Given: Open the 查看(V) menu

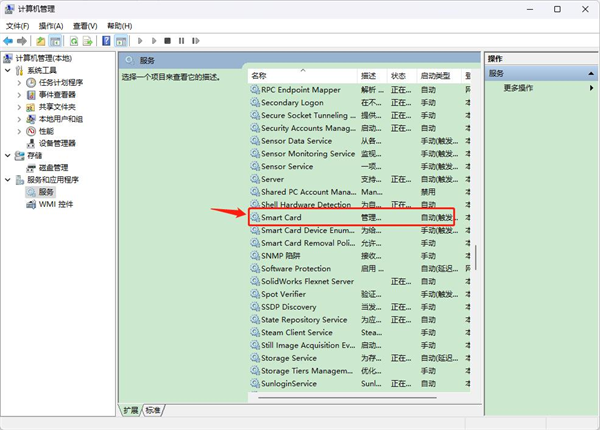Looking at the screenshot, I should [85, 26].
